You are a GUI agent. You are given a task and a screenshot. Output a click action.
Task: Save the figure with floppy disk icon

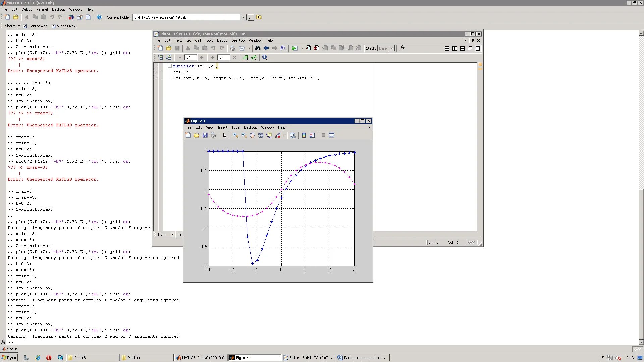point(205,135)
